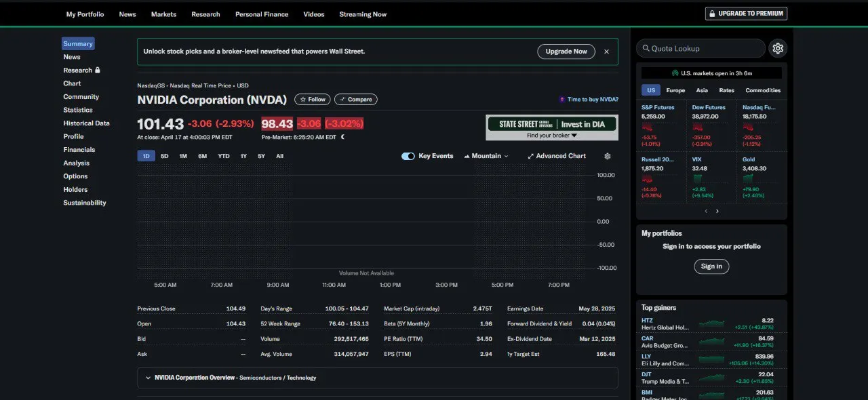Open the settings gear beside Quote Lookup
The image size is (868, 400).
(x=778, y=48)
